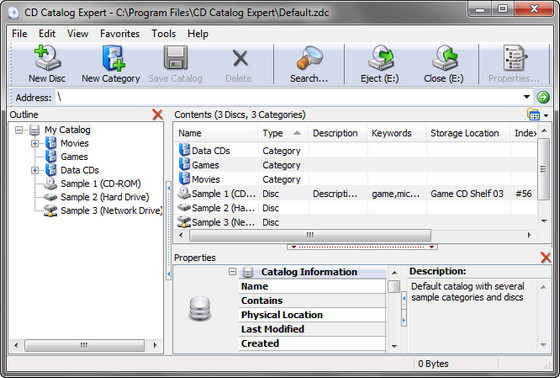Open the view mode icon above Contents list
Screen dimensions: 560x378
[x=533, y=115]
